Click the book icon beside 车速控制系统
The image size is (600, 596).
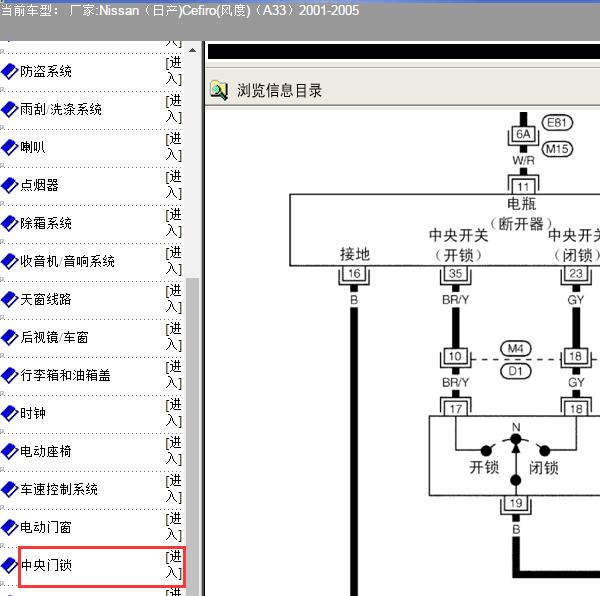point(10,489)
